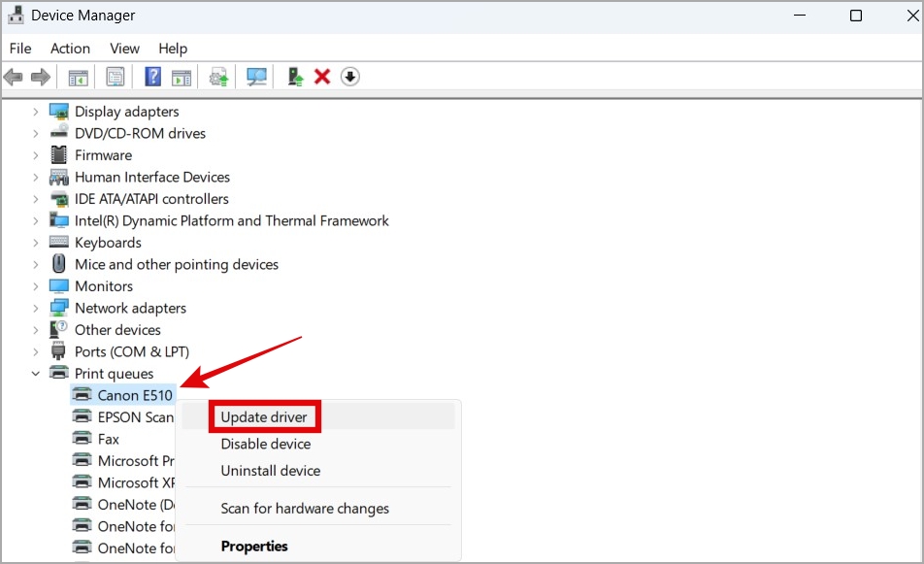The height and width of the screenshot is (564, 924).
Task: Select the Other devices label
Action: pos(117,329)
